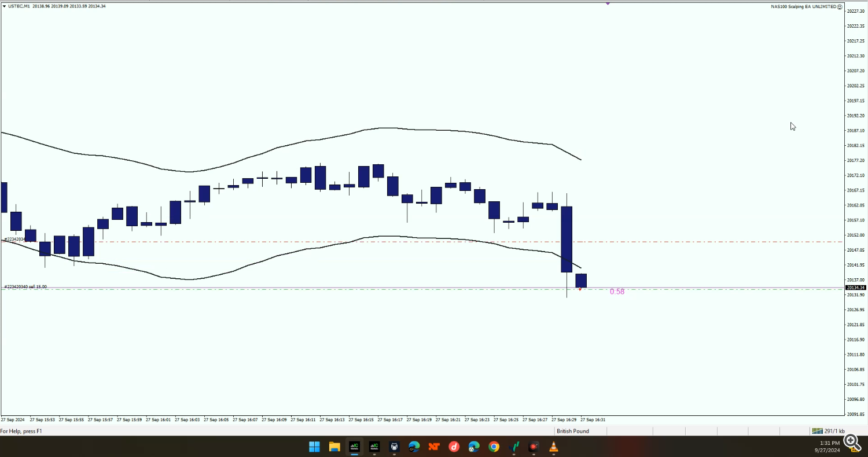Click the NAS100 Scalping EA UNLIMITED label
Viewport: 868px width, 457px height.
pos(803,6)
